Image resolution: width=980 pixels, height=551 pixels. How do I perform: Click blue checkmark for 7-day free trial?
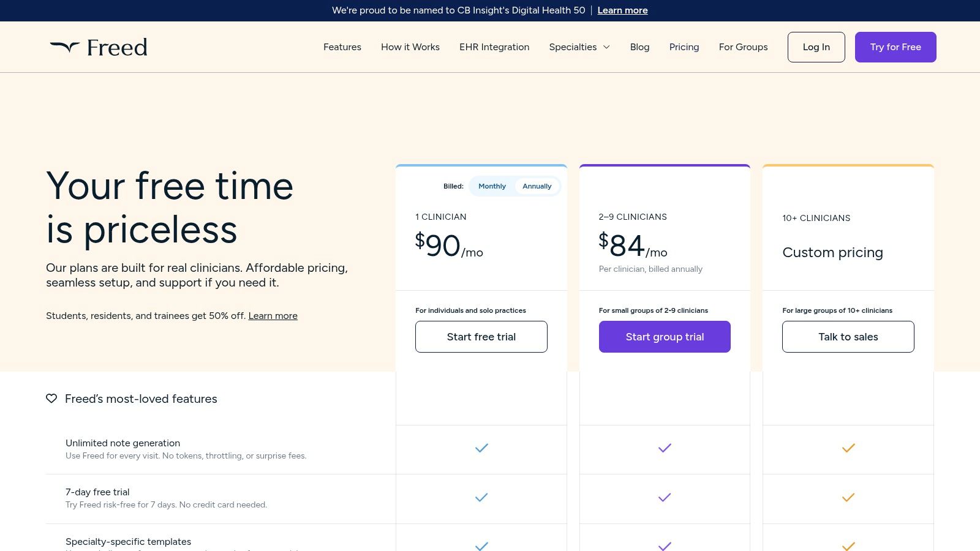coord(481,498)
